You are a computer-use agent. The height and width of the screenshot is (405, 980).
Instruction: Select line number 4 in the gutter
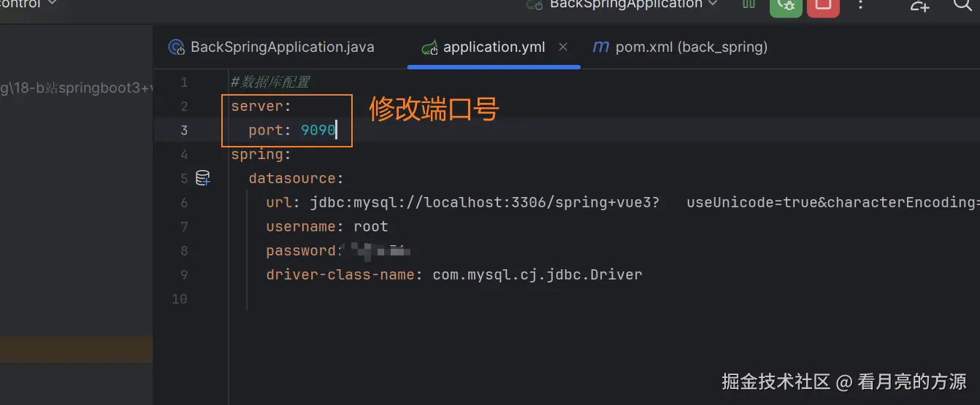(x=183, y=155)
